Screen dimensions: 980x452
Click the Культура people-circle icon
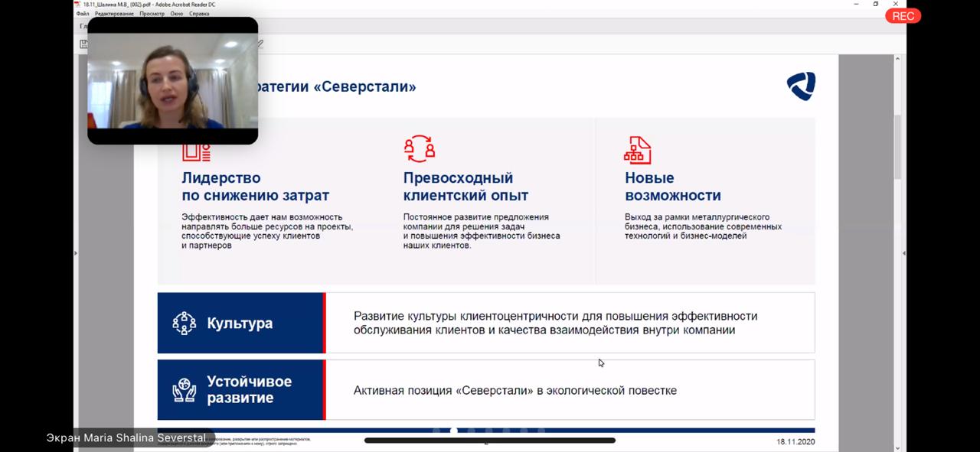pyautogui.click(x=185, y=323)
